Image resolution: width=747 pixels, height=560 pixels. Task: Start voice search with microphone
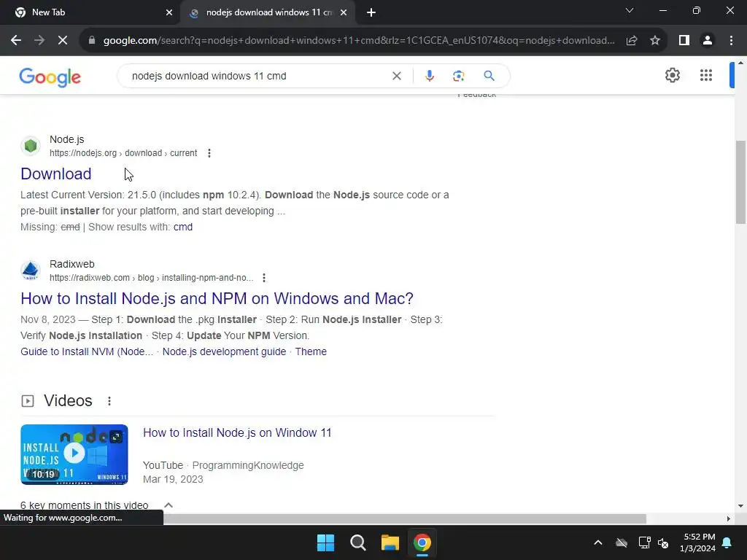[x=429, y=76]
